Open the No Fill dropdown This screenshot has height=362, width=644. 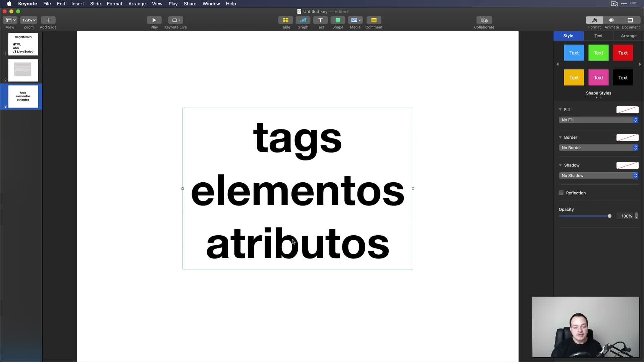click(598, 120)
